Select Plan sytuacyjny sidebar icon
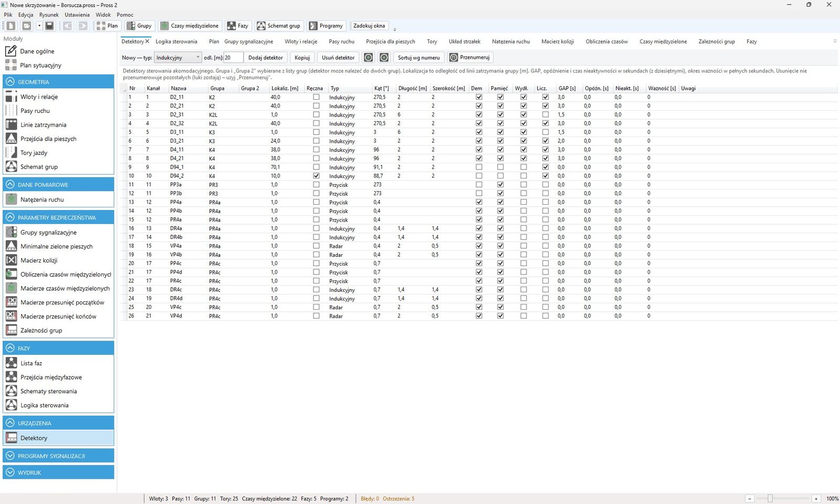 click(11, 65)
